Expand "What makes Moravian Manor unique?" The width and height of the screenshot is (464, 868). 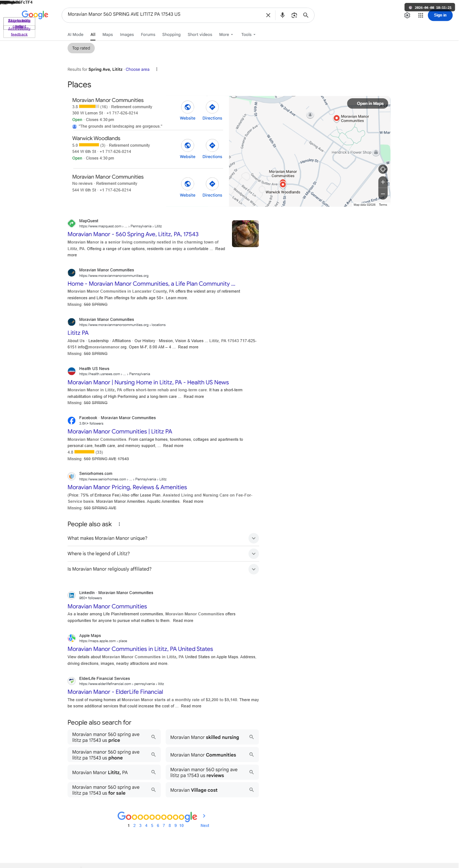tap(163, 538)
